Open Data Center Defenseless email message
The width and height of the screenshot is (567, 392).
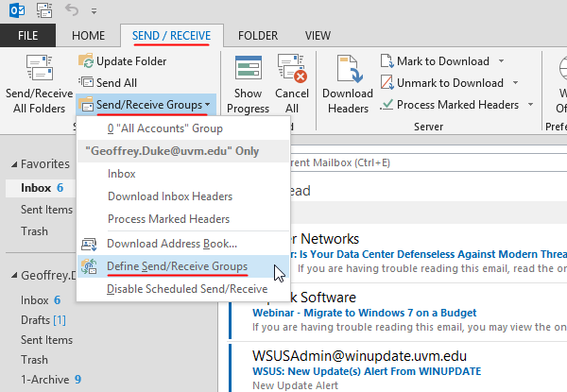[x=428, y=254]
